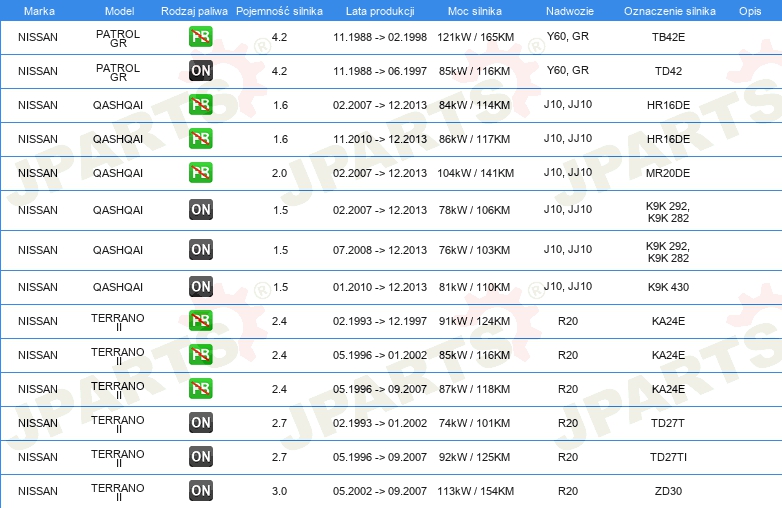Click the engine capacity 2.0
This screenshot has height=508, width=782.
tap(279, 173)
